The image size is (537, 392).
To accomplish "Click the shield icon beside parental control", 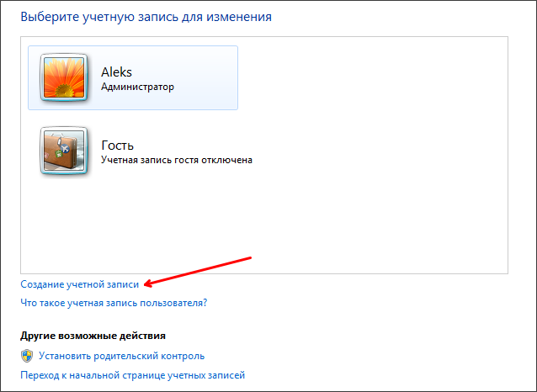I will click(x=27, y=356).
